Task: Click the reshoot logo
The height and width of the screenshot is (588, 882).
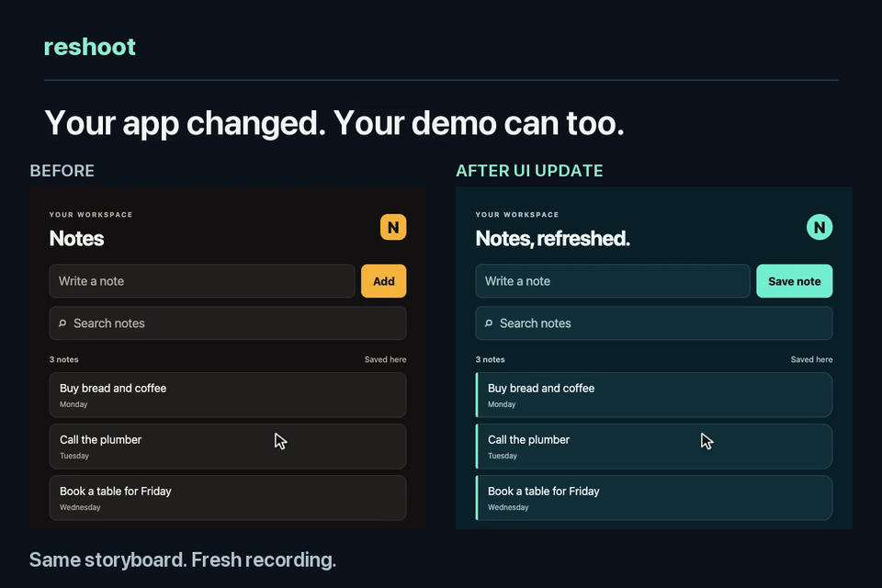Action: 90,47
